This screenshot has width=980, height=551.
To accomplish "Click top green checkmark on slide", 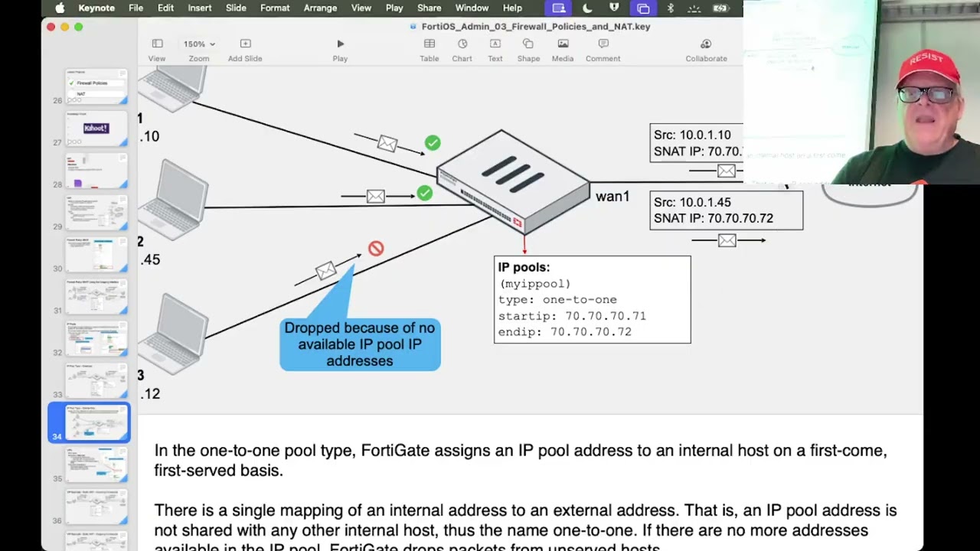I will point(433,143).
